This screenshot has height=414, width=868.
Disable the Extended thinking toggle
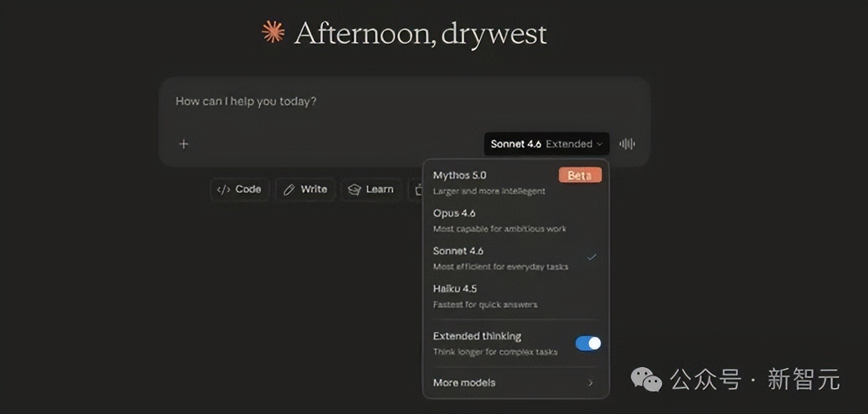click(x=588, y=343)
